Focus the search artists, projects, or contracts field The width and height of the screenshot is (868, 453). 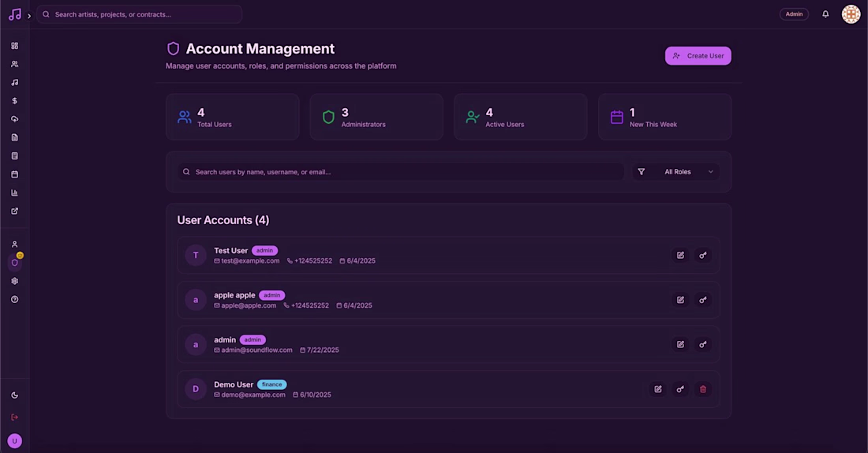click(x=140, y=14)
